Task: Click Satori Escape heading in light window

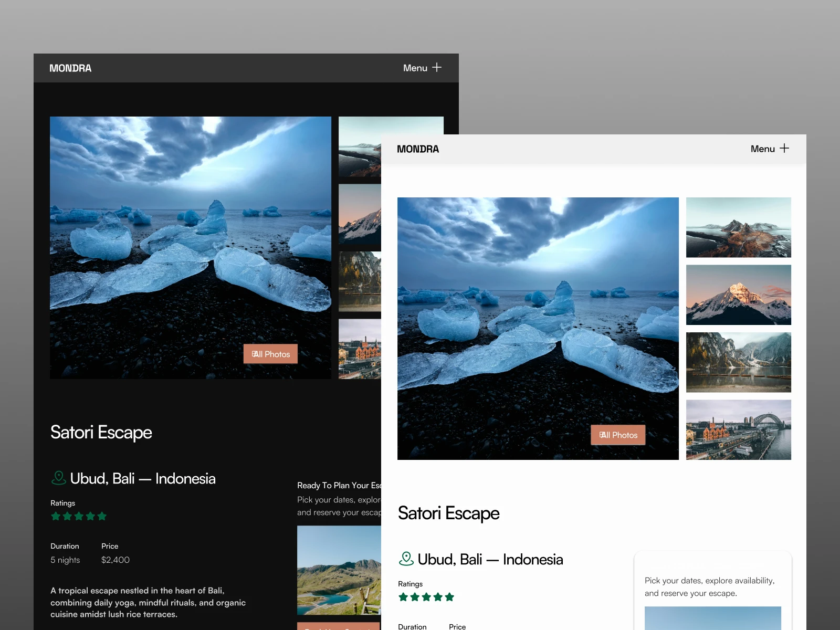Action: pyautogui.click(x=449, y=513)
